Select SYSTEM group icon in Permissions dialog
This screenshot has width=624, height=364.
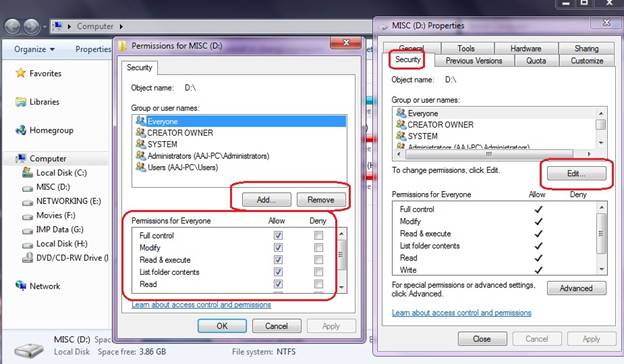coord(140,144)
